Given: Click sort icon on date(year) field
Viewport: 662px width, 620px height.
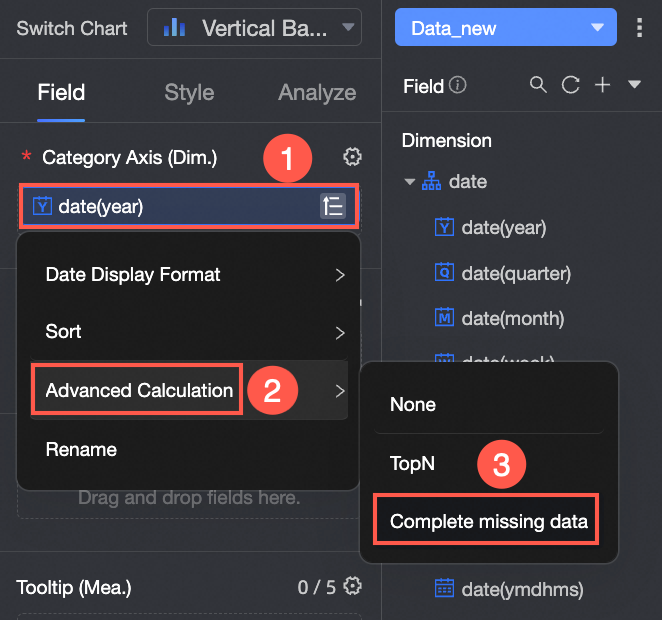Looking at the screenshot, I should [333, 207].
